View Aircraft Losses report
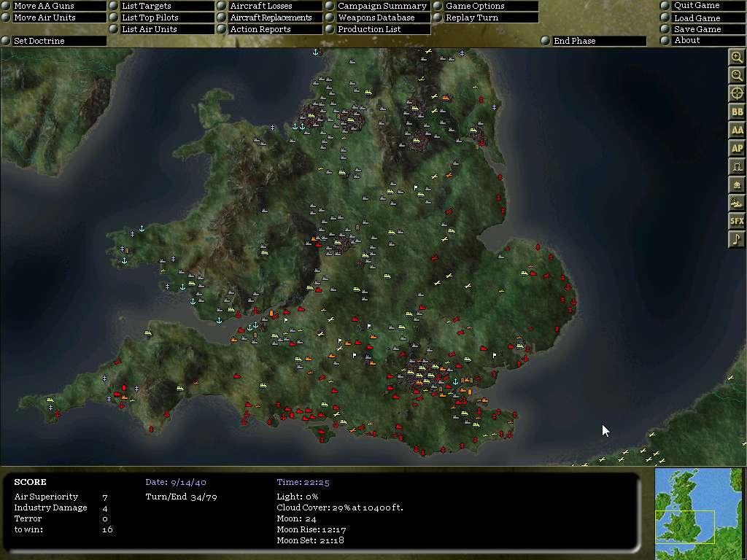 [270, 6]
